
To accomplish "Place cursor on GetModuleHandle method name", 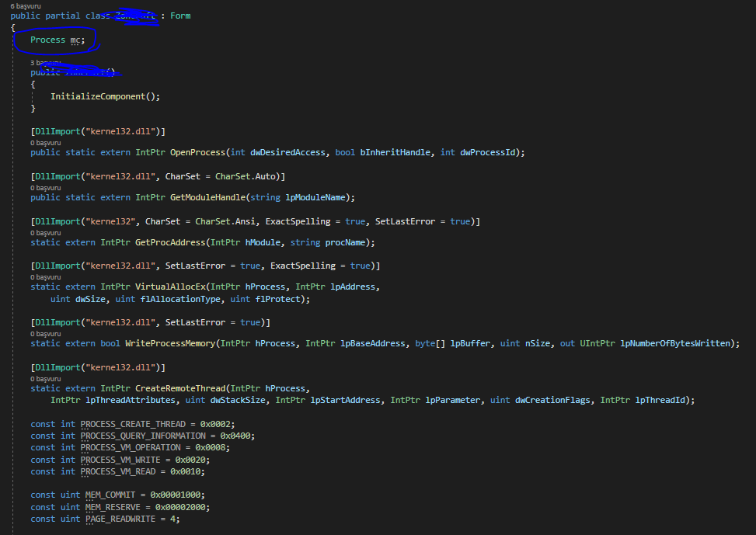I will (x=207, y=197).
